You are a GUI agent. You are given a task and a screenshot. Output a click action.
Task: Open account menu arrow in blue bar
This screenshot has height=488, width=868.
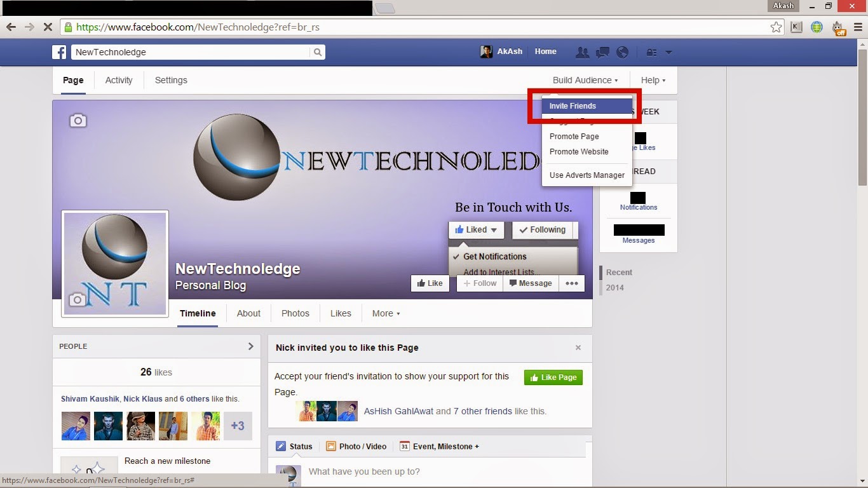(x=668, y=53)
